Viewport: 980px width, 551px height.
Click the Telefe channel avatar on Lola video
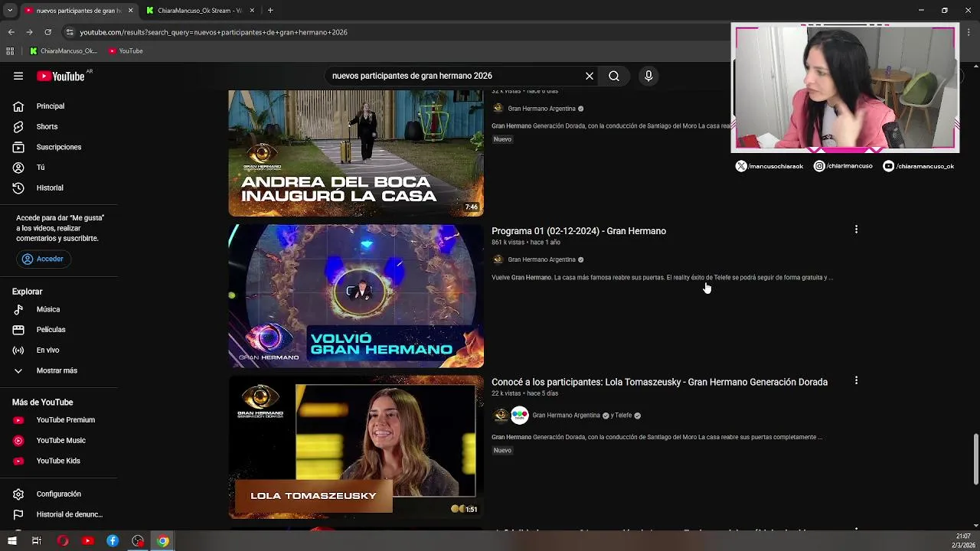(x=520, y=416)
